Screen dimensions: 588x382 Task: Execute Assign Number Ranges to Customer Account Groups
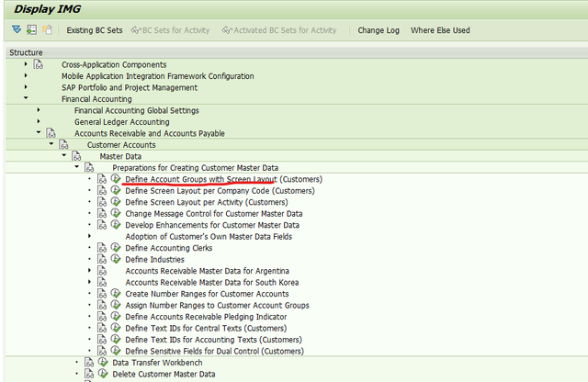[116, 304]
